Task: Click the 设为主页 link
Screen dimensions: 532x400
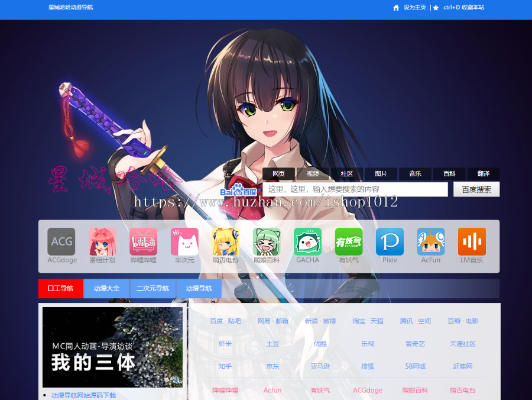Action: click(x=414, y=8)
